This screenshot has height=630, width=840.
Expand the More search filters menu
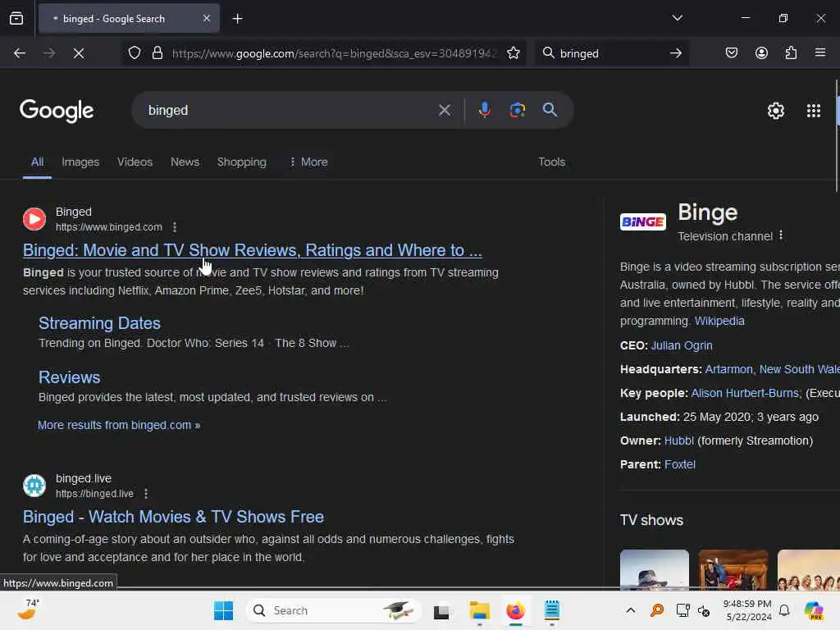coord(308,162)
